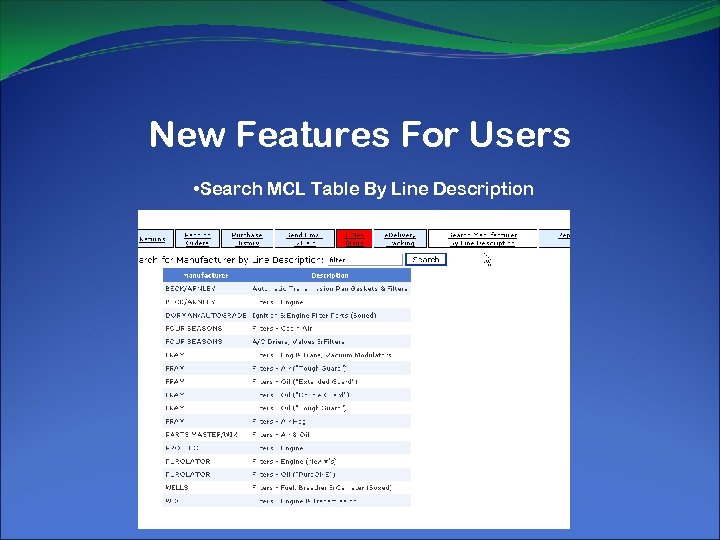Select 'Filters - Air & Oil' description
This screenshot has height=540, width=720.
pyautogui.click(x=281, y=435)
